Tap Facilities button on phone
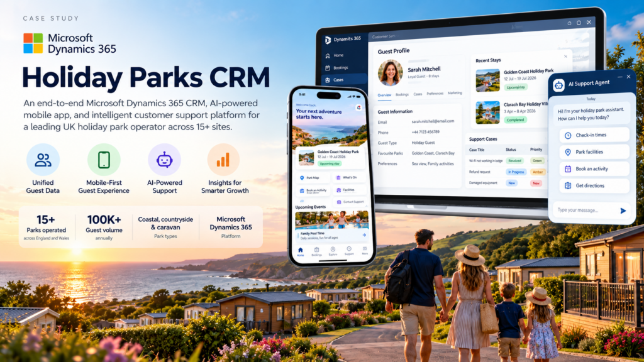This screenshot has width=644, height=362. [350, 190]
